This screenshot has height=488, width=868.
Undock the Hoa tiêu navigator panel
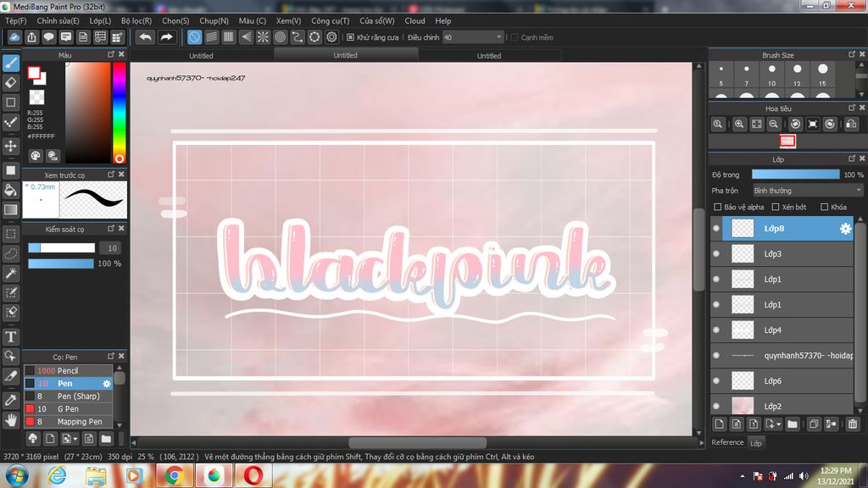851,108
